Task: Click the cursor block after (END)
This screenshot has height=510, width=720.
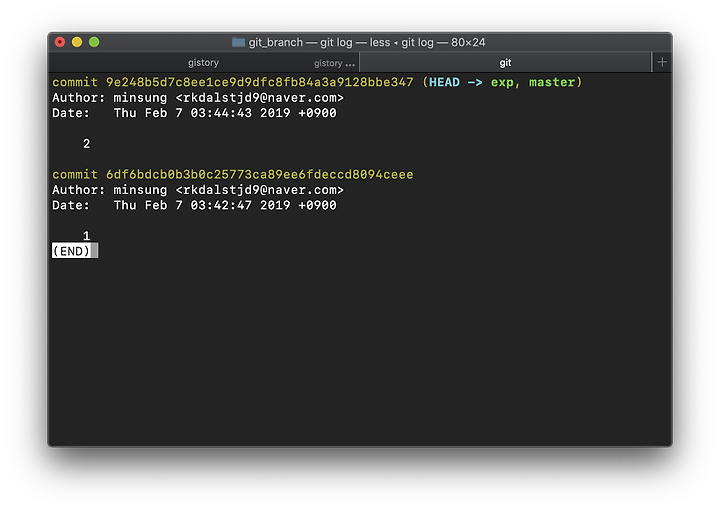Action: tap(94, 251)
